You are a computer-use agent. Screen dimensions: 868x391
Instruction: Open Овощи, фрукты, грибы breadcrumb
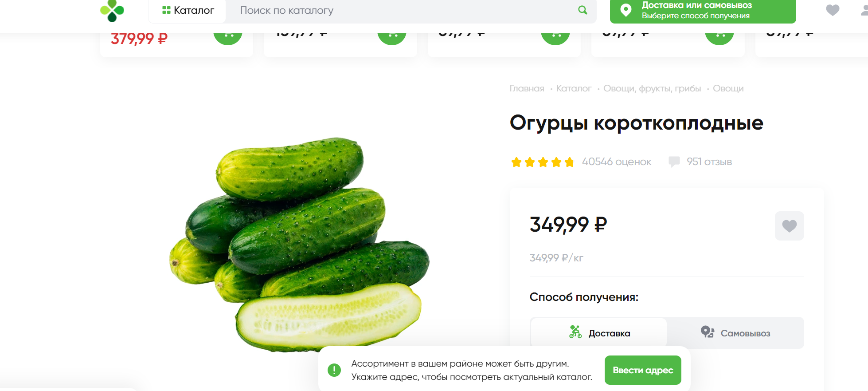click(652, 88)
